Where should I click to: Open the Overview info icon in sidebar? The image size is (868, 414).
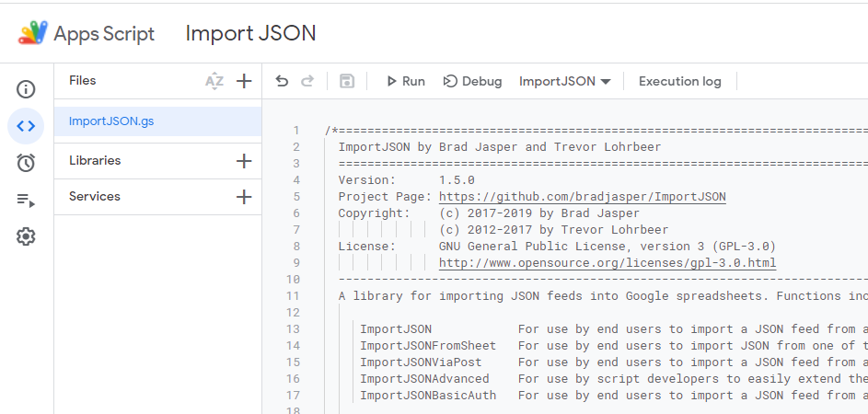pyautogui.click(x=26, y=89)
